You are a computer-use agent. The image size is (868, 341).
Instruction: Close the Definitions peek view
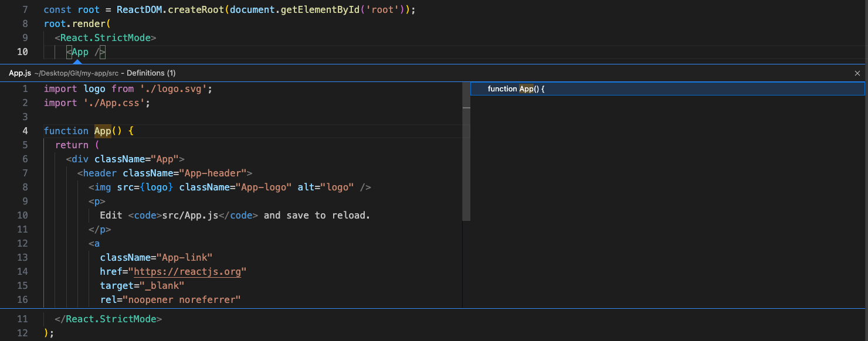(857, 73)
